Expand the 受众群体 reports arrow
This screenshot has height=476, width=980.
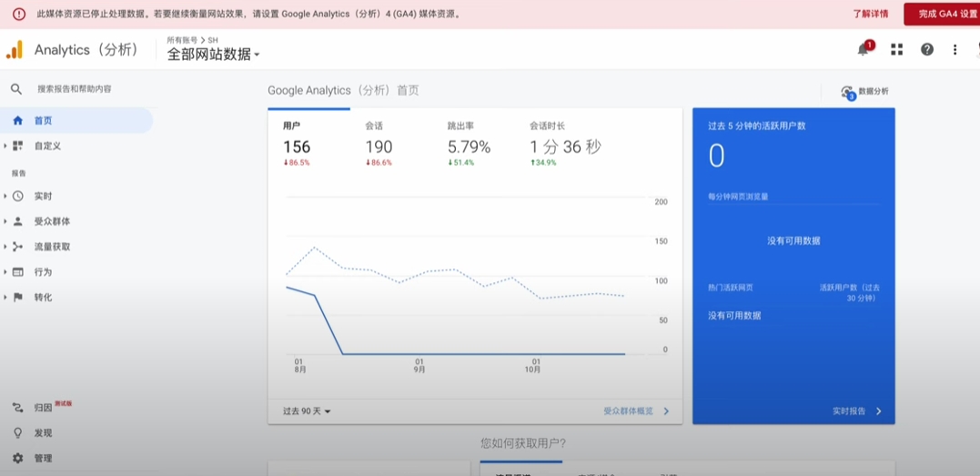[5, 221]
